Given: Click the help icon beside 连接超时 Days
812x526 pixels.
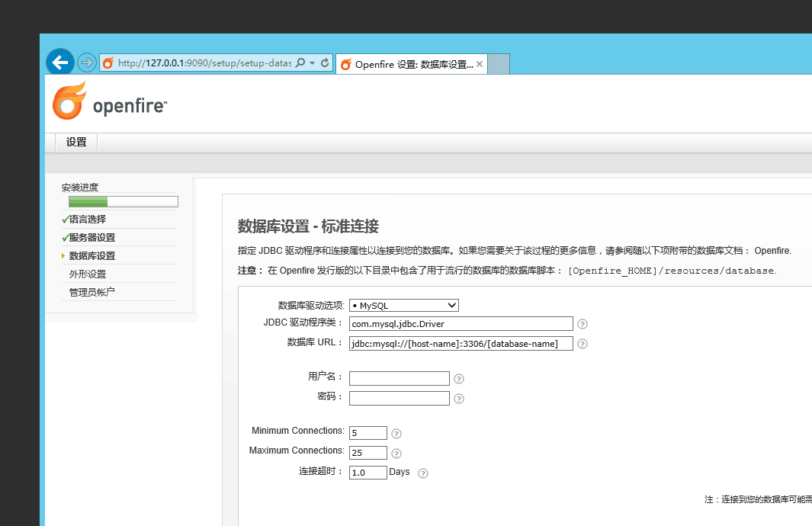Looking at the screenshot, I should point(423,473).
